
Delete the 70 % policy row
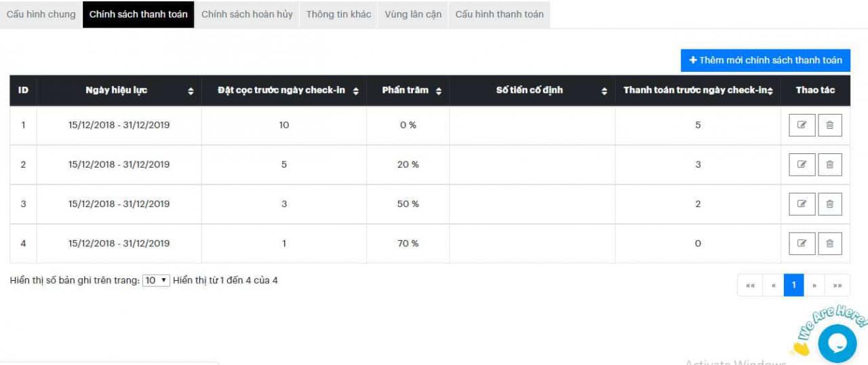pyautogui.click(x=829, y=244)
